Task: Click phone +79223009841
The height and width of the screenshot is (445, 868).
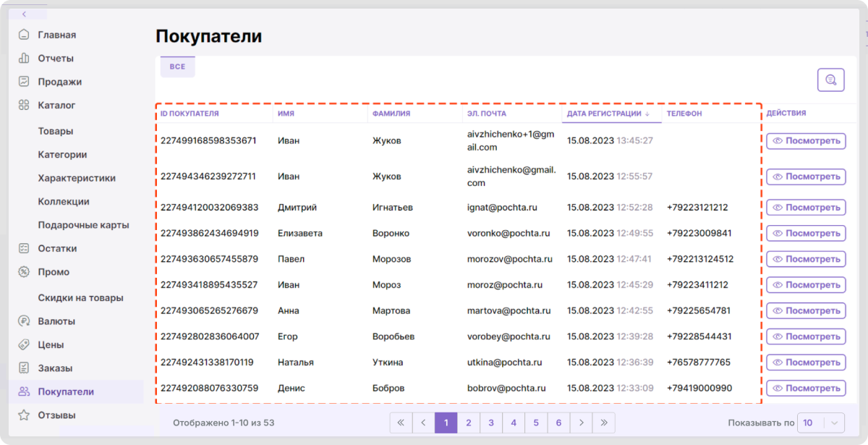Action: (x=699, y=233)
